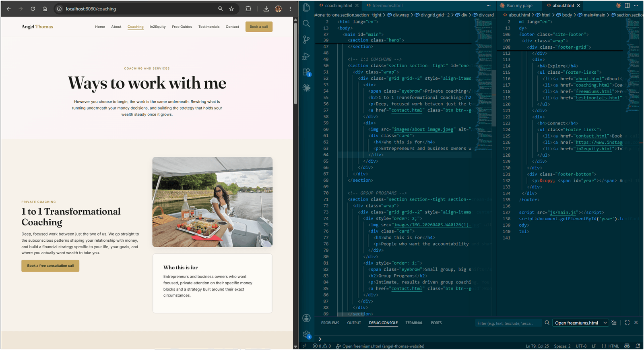Screen dimensions: 644x350
Task: Go to the Home page link
Action: 100,27
